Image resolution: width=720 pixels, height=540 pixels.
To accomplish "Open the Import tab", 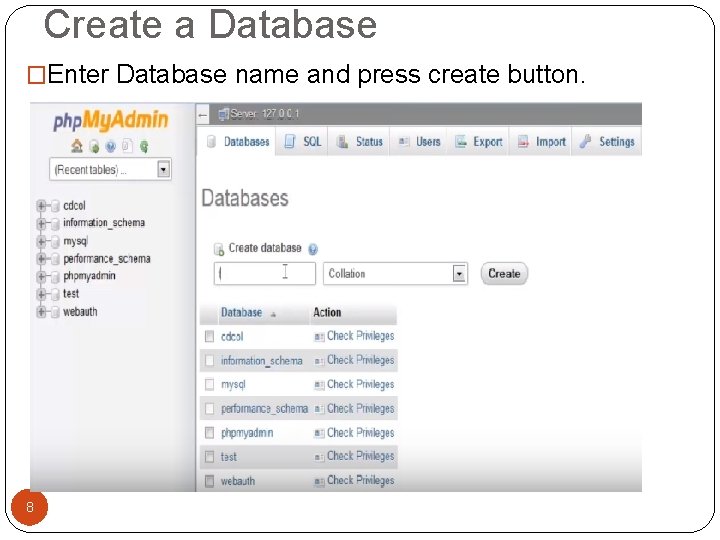I will [541, 141].
